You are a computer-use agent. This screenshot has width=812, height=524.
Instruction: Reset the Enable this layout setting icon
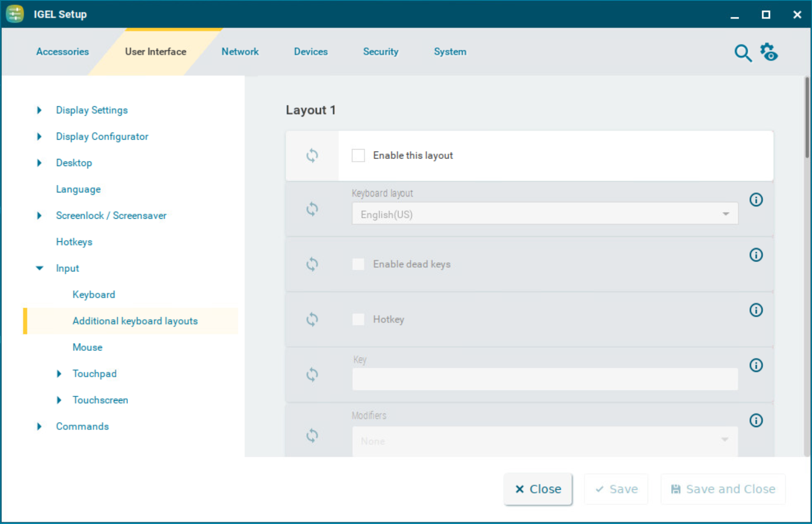[x=312, y=156]
